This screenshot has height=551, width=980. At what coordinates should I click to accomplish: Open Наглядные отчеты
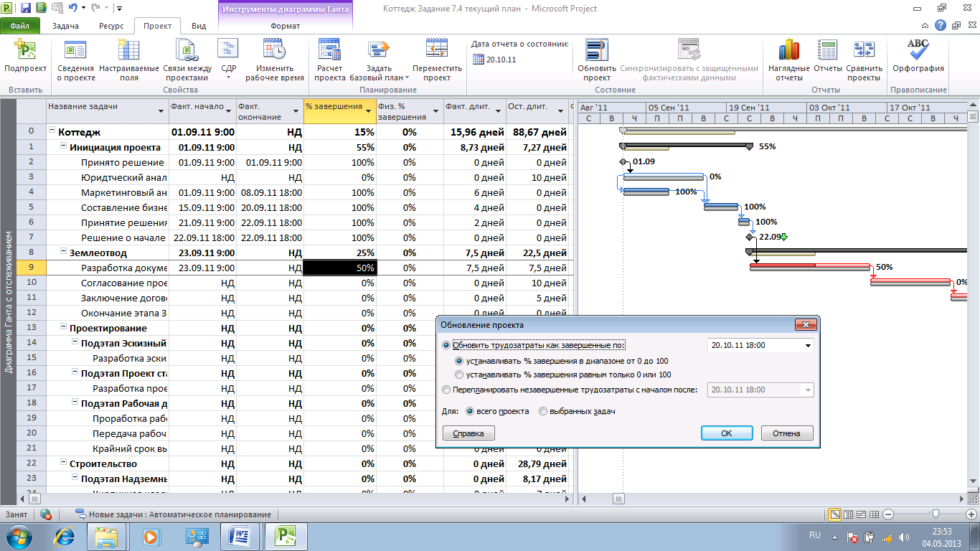click(788, 60)
